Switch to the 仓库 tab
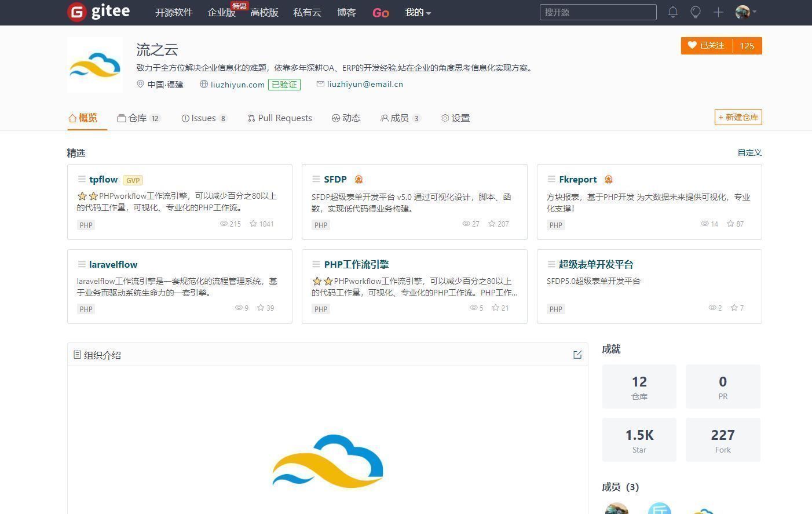 point(138,118)
